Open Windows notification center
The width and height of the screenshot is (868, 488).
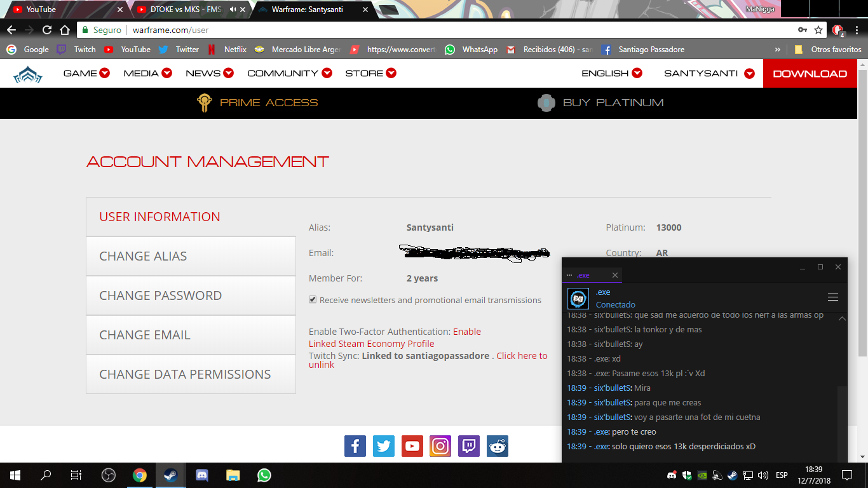point(847,475)
